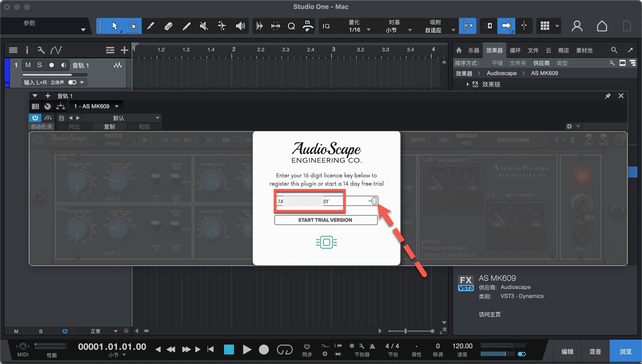The width and height of the screenshot is (642, 364).
Task: Select the Mute tool
Action: pyautogui.click(x=204, y=26)
